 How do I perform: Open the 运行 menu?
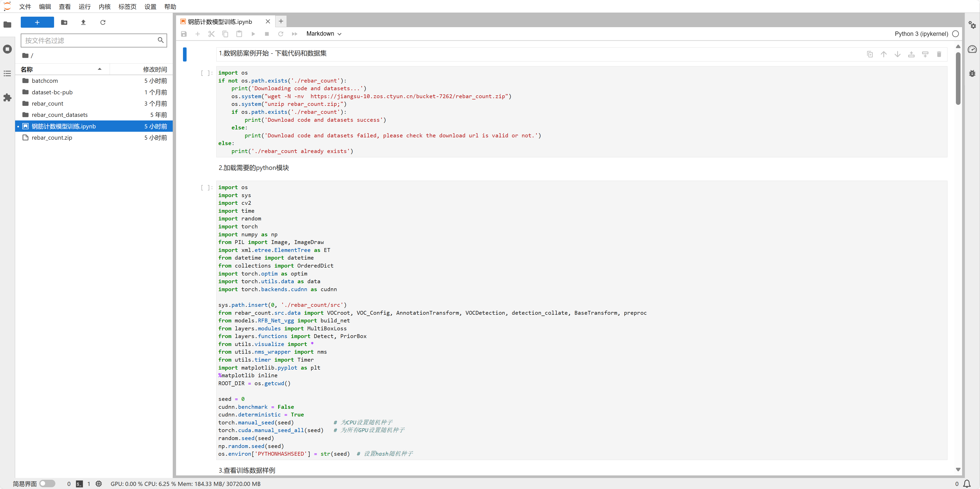(85, 6)
